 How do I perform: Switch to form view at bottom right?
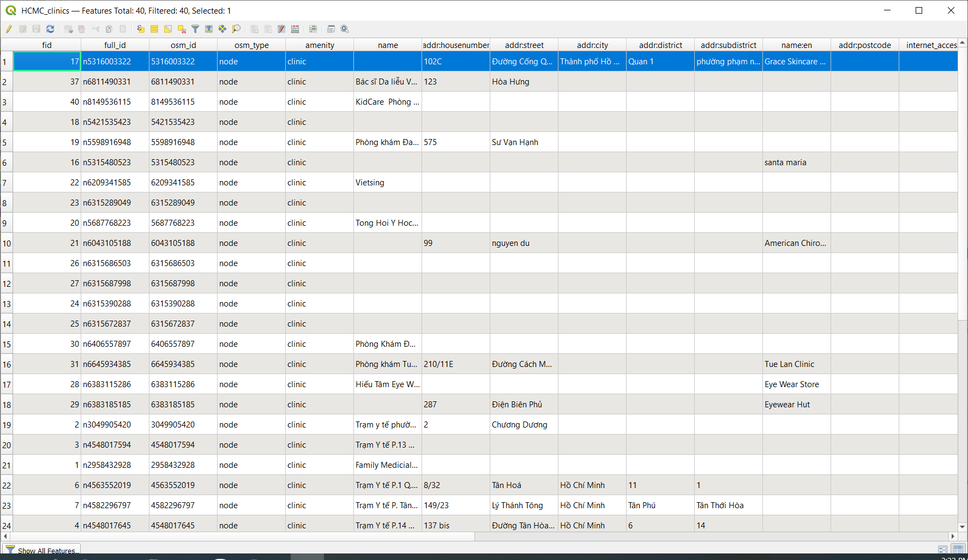click(x=942, y=550)
